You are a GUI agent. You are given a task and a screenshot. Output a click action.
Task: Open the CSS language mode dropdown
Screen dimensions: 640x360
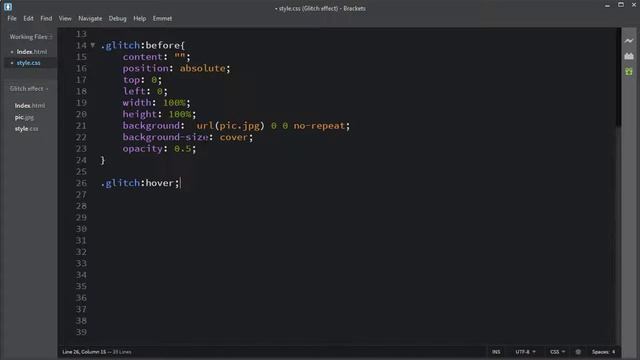pyautogui.click(x=557, y=352)
